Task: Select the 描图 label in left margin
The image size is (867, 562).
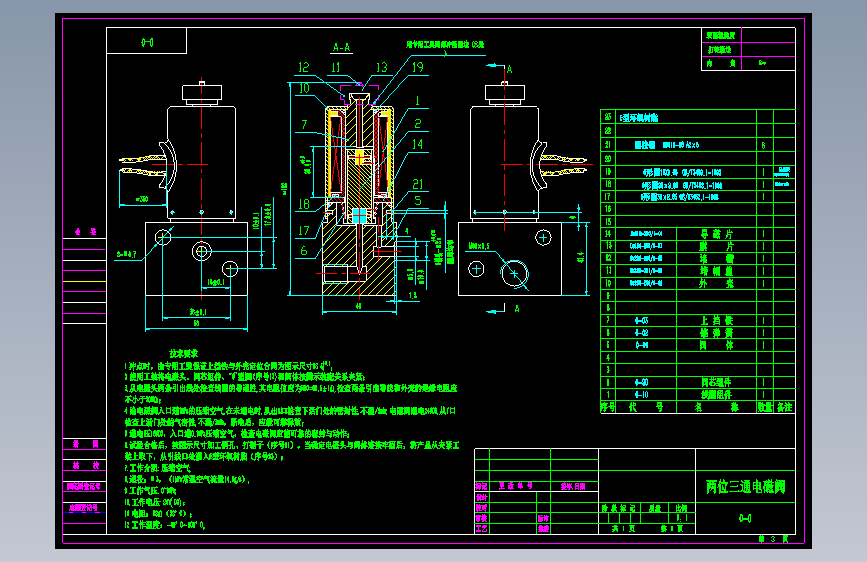Action: (x=85, y=444)
